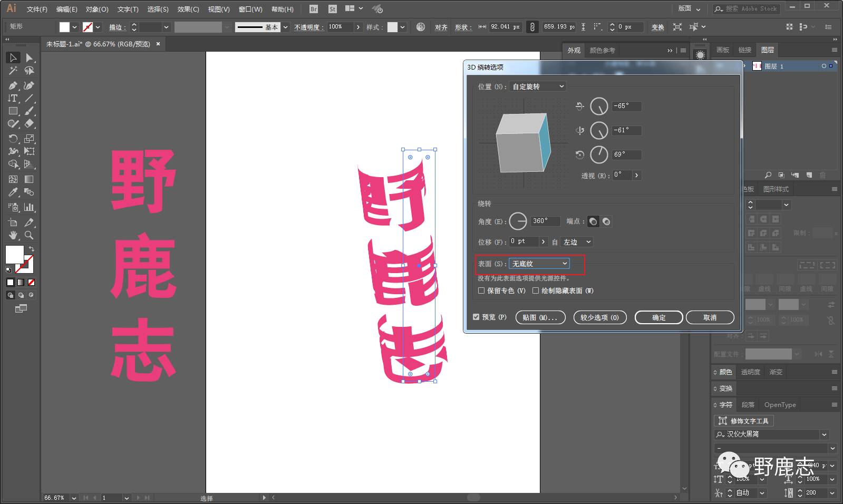Open the 表面 surface dropdown
843x504 pixels.
[539, 264]
